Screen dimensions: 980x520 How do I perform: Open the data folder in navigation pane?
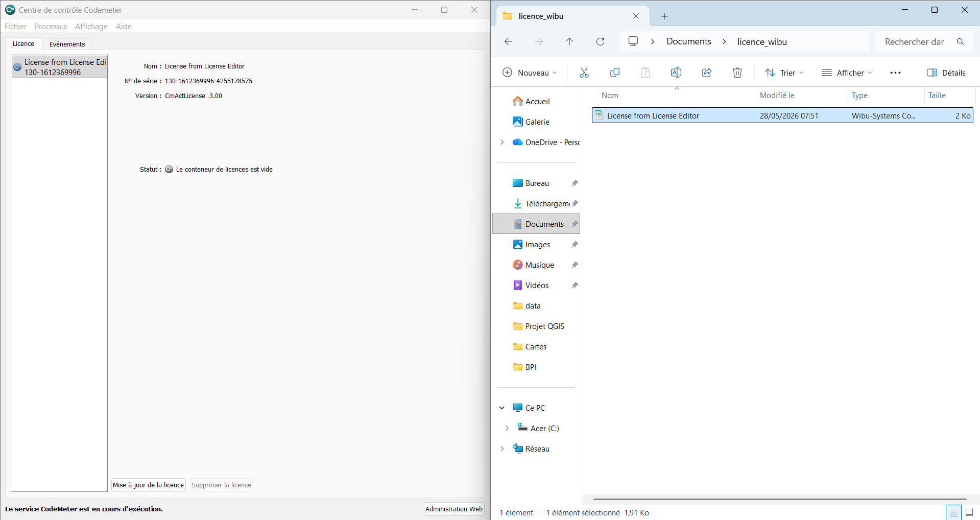[x=532, y=305]
